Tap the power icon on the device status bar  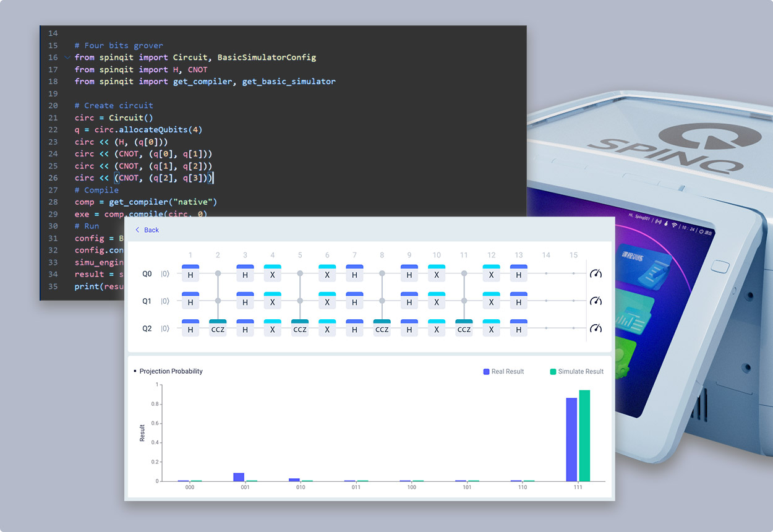pyautogui.click(x=701, y=230)
